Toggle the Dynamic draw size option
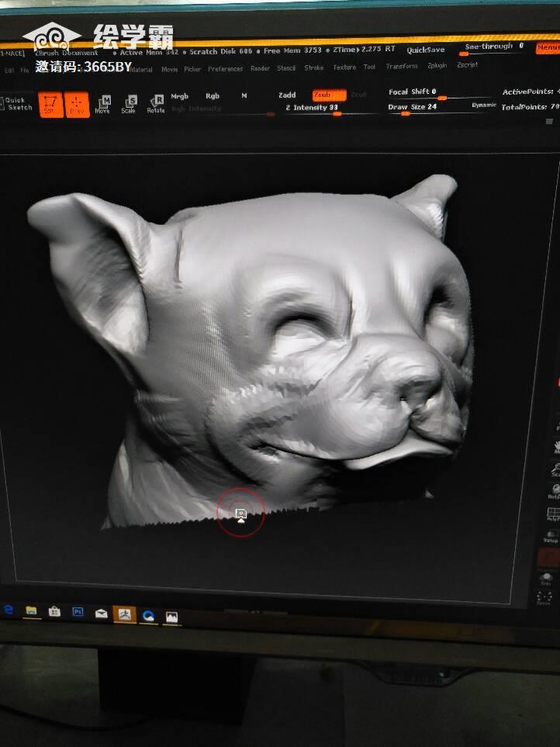Image resolution: width=560 pixels, height=747 pixels. (484, 105)
